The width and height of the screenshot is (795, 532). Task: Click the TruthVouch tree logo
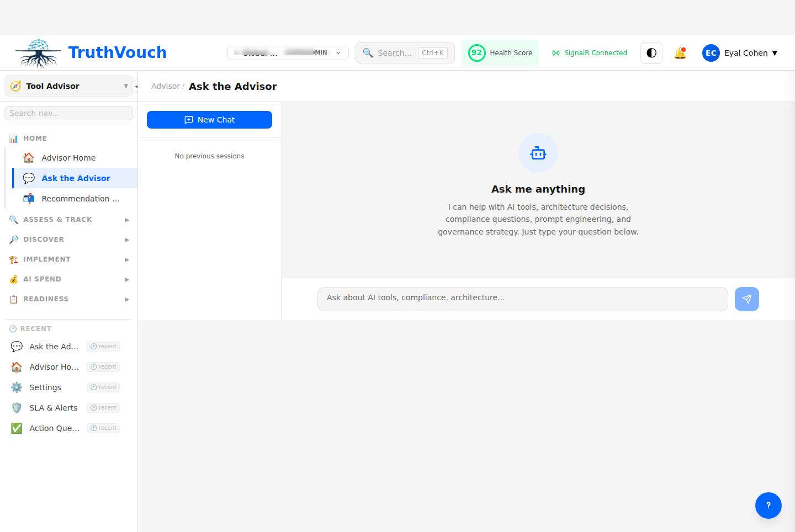[38, 53]
